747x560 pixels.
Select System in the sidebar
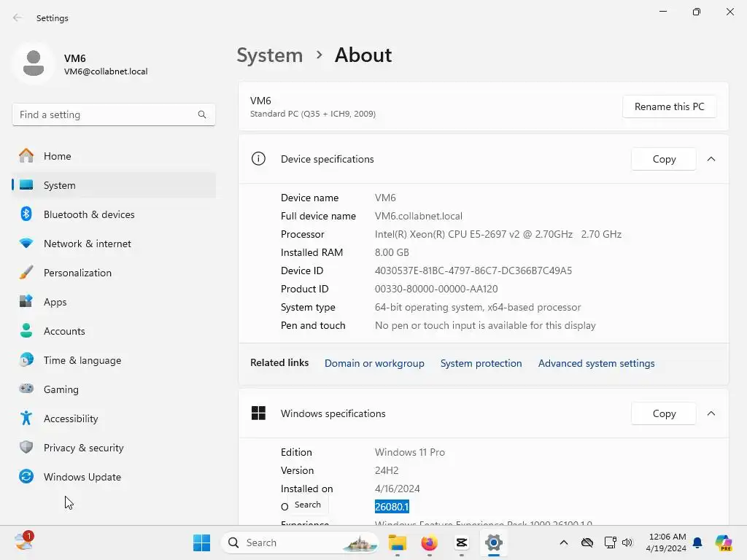pos(113,185)
